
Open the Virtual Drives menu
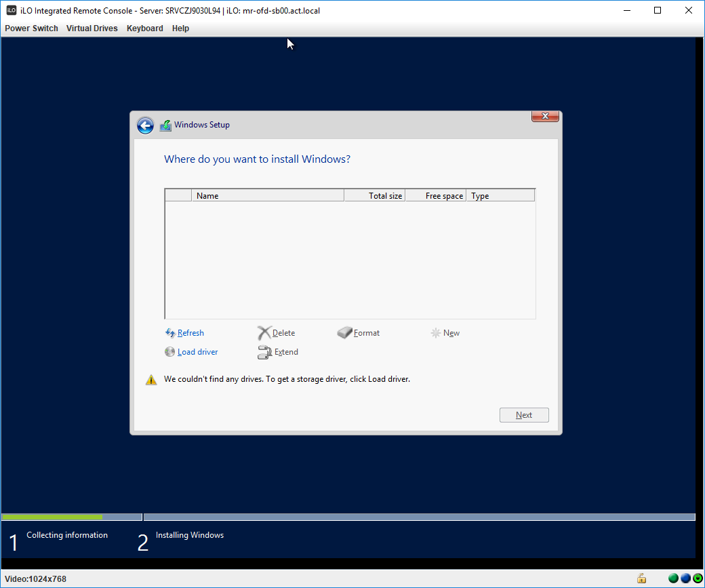pyautogui.click(x=92, y=28)
